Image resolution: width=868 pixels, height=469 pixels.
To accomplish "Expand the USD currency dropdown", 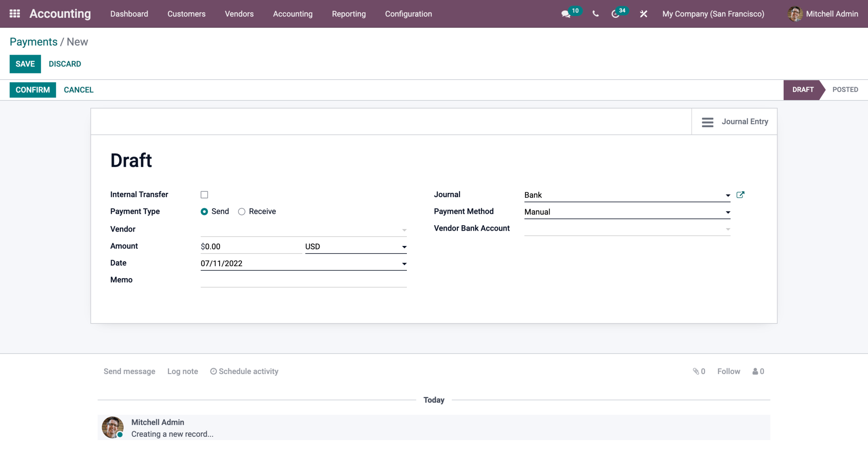I will (x=404, y=246).
